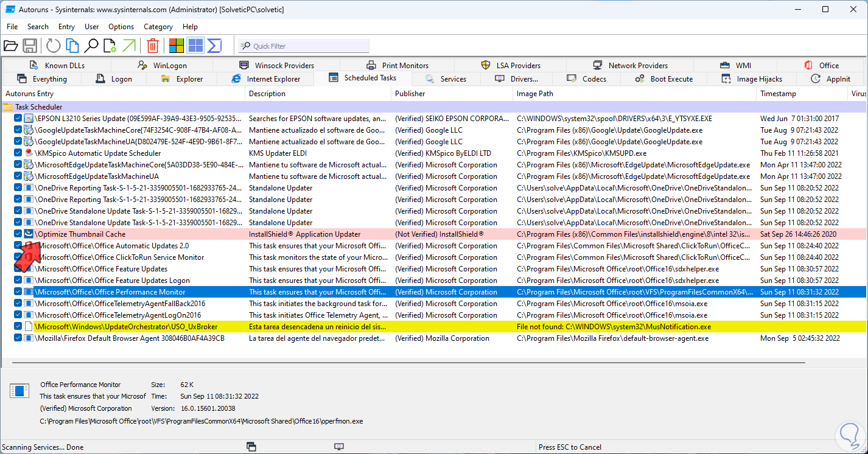
Task: Uncheck Office Automatic Updates 2.0 task
Action: click(x=18, y=246)
